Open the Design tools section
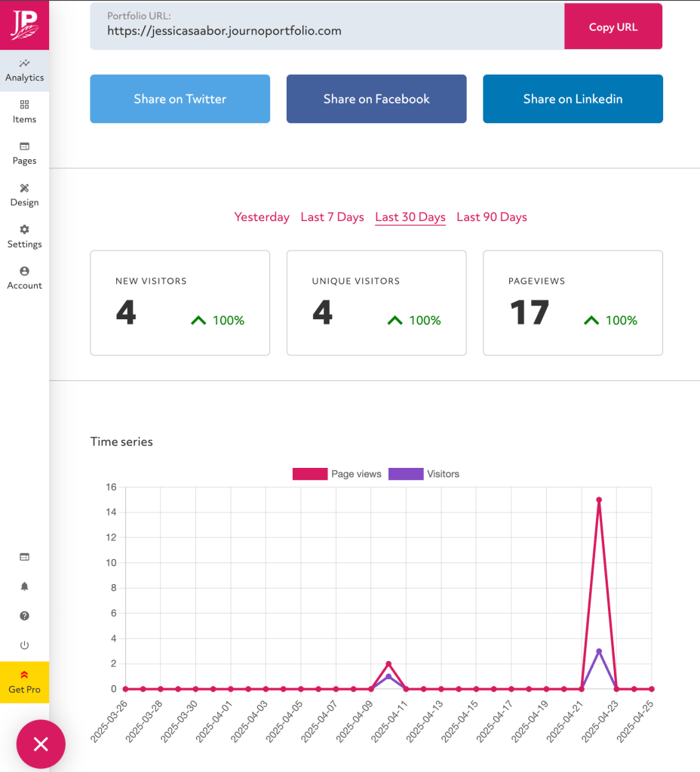The height and width of the screenshot is (772, 700). [x=24, y=195]
